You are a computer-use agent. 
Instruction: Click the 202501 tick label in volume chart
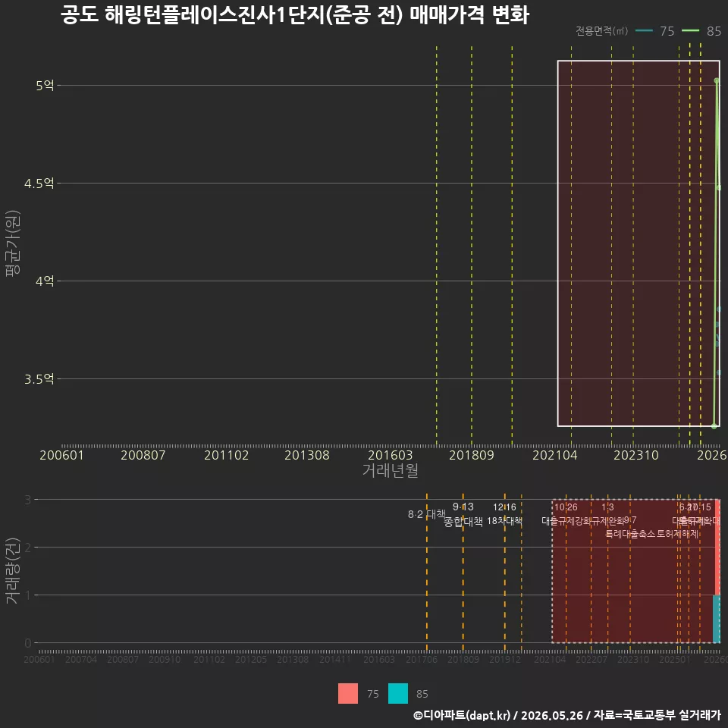(675, 659)
